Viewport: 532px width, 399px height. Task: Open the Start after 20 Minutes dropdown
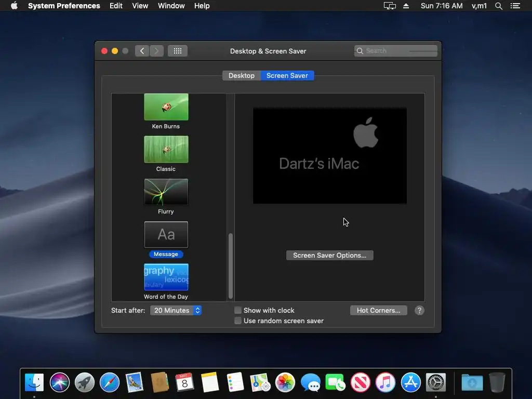point(176,311)
